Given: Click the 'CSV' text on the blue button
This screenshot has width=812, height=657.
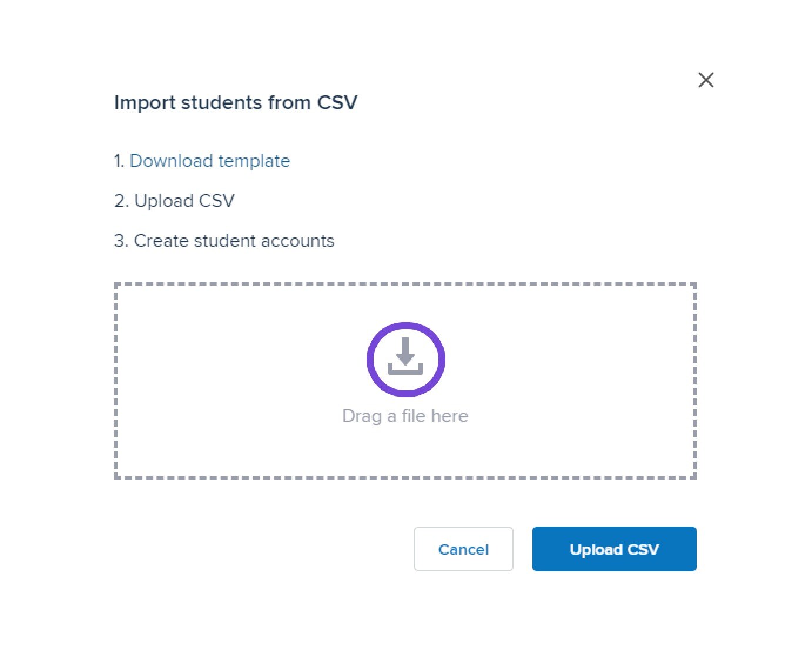Looking at the screenshot, I should click(x=643, y=549).
